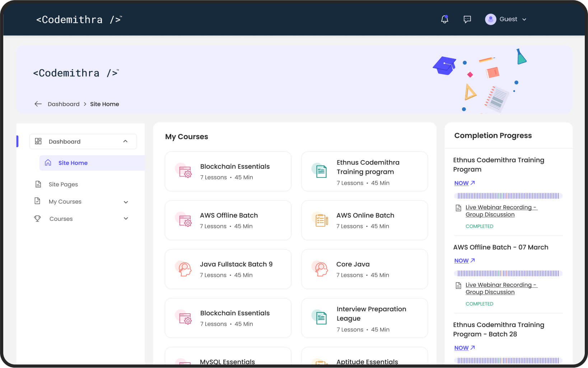This screenshot has width=588, height=368.
Task: Click the My Courses section heading
Action: 187,137
